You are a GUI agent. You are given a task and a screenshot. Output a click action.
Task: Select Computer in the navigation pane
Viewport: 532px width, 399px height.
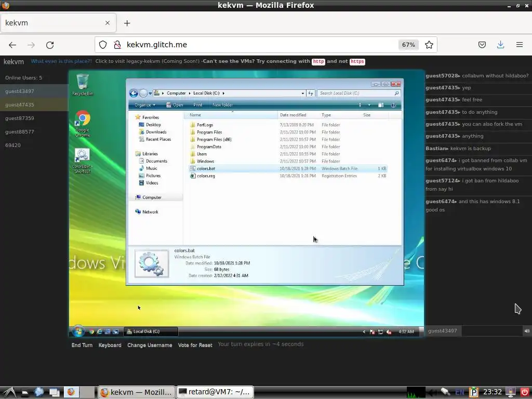click(148, 197)
